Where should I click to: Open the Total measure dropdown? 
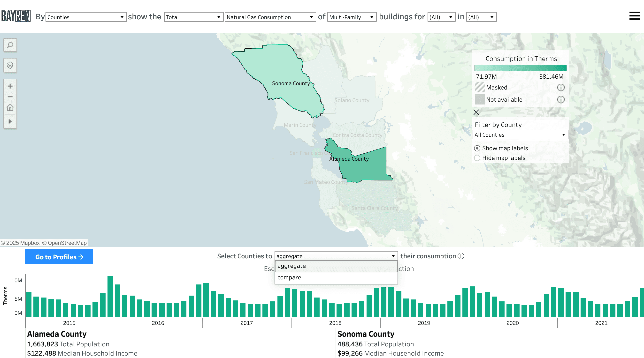[193, 17]
